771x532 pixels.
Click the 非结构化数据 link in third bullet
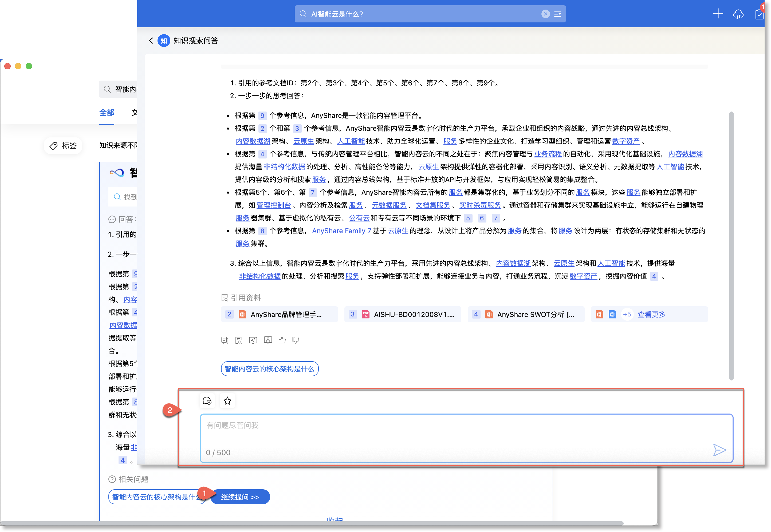284,167
